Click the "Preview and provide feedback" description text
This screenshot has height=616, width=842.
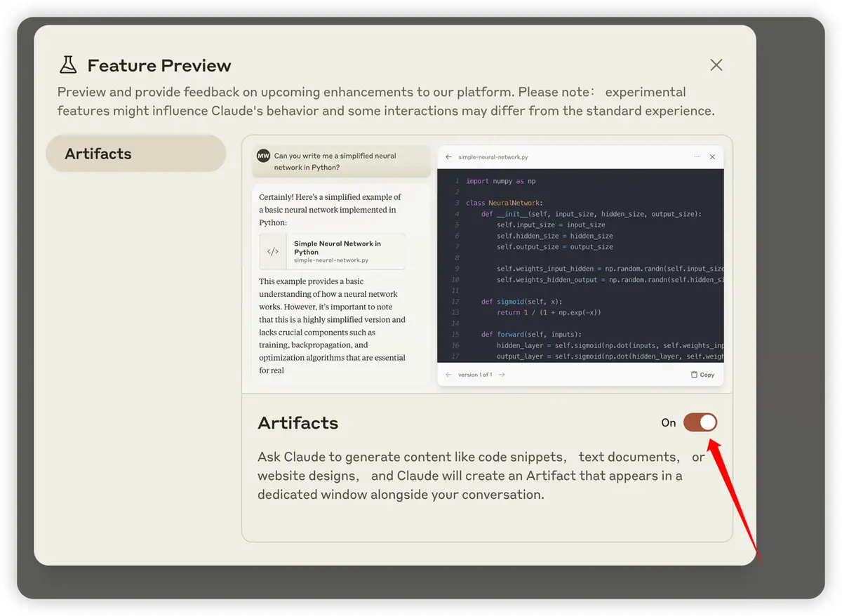coord(386,101)
